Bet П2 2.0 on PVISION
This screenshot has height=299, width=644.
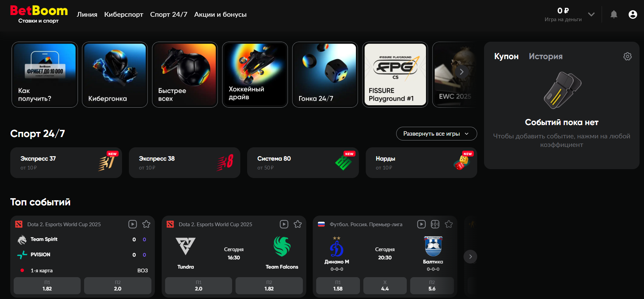pyautogui.click(x=118, y=286)
